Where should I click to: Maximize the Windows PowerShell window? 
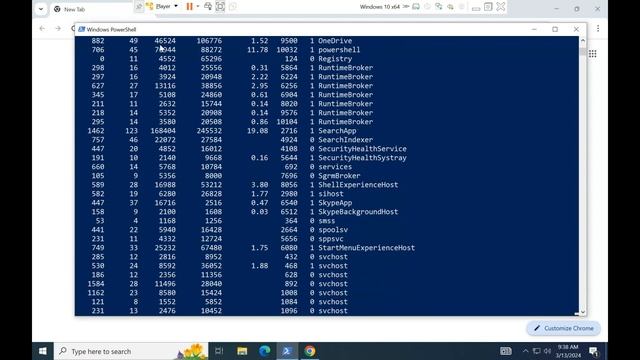pyautogui.click(x=555, y=29)
